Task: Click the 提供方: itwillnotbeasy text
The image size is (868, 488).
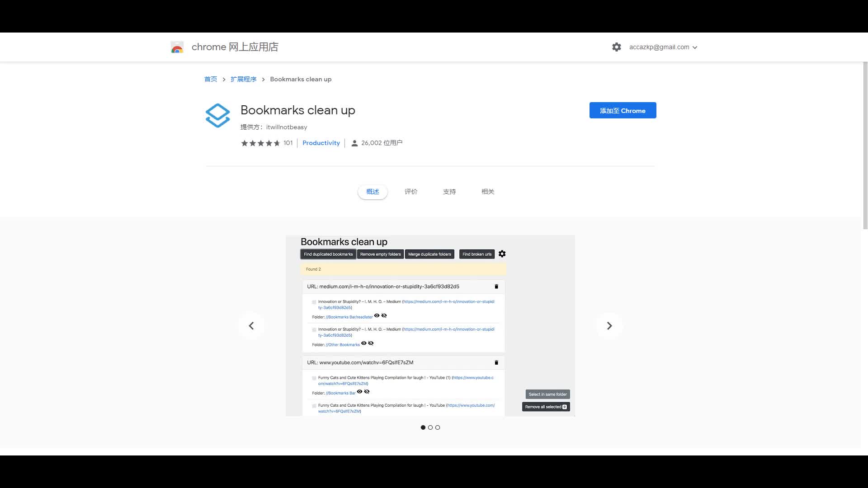Action: pyautogui.click(x=274, y=127)
